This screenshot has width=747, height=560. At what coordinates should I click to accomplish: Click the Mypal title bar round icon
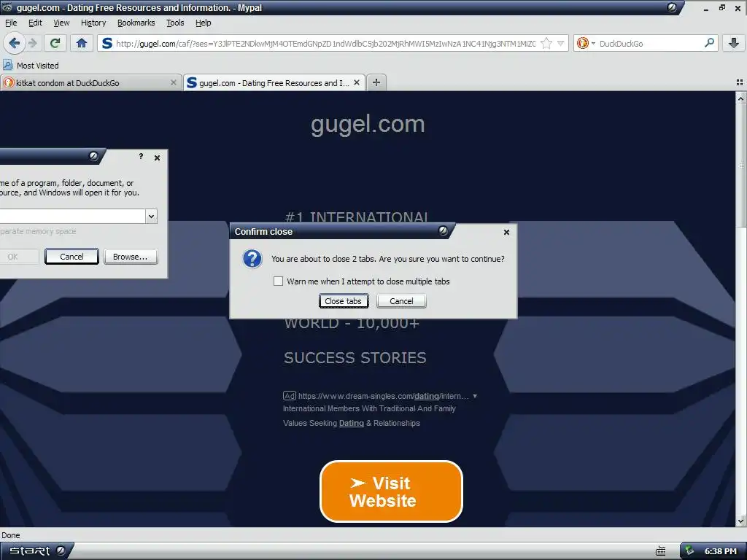coord(672,7)
